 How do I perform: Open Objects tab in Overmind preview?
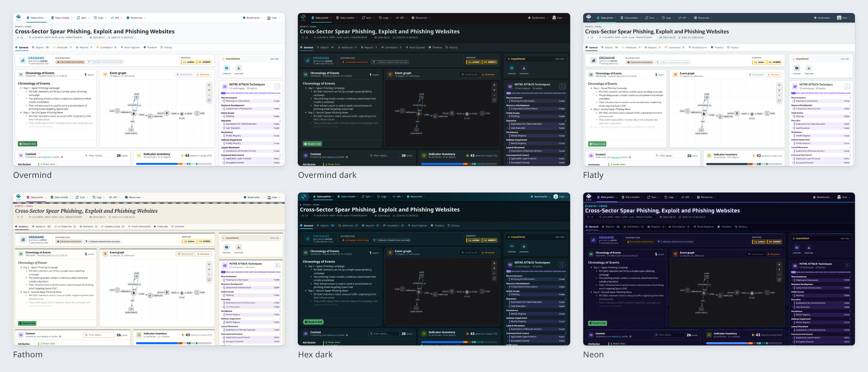(x=41, y=48)
